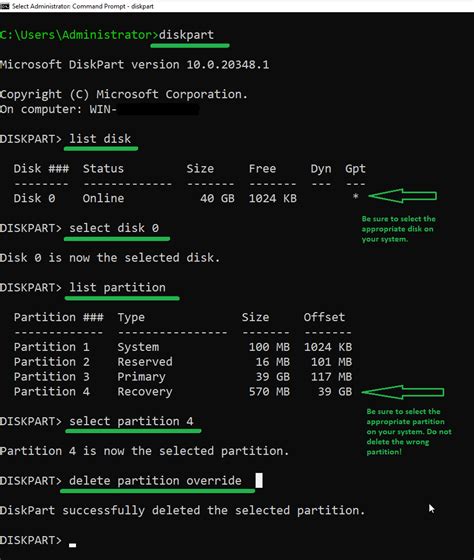
Task: Click the asterisk under the Gpt column
Action: tap(355, 196)
